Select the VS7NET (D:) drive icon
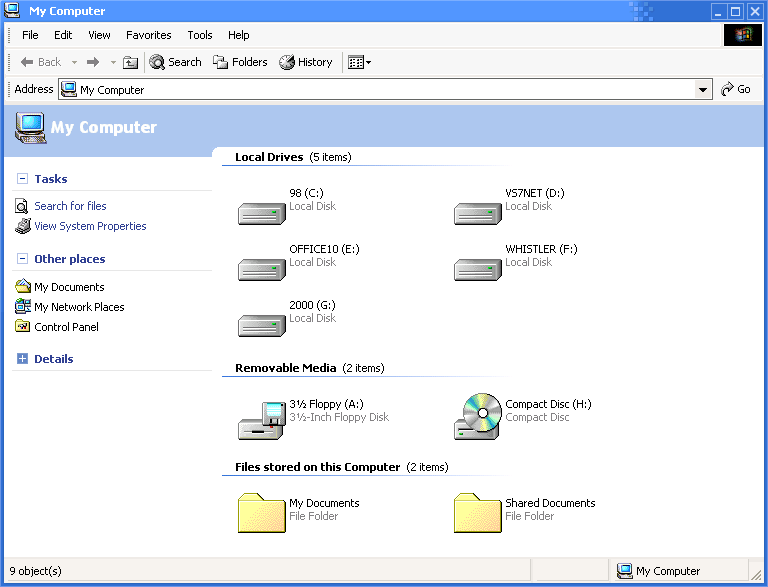Screen dimensions: 768x587 (x=478, y=214)
